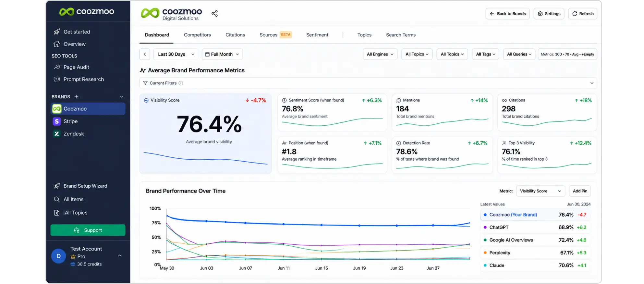644x284 pixels.
Task: Refresh the dashboard data
Action: pos(583,14)
